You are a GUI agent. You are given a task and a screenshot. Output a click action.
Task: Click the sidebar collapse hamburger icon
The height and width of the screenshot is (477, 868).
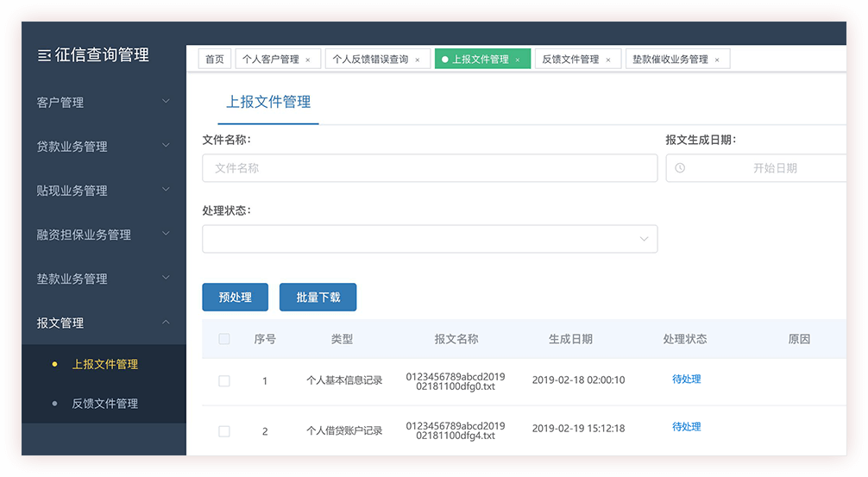[44, 55]
